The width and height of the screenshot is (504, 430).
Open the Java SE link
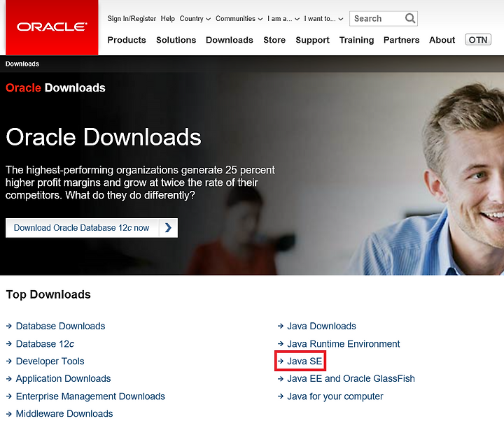(x=304, y=361)
